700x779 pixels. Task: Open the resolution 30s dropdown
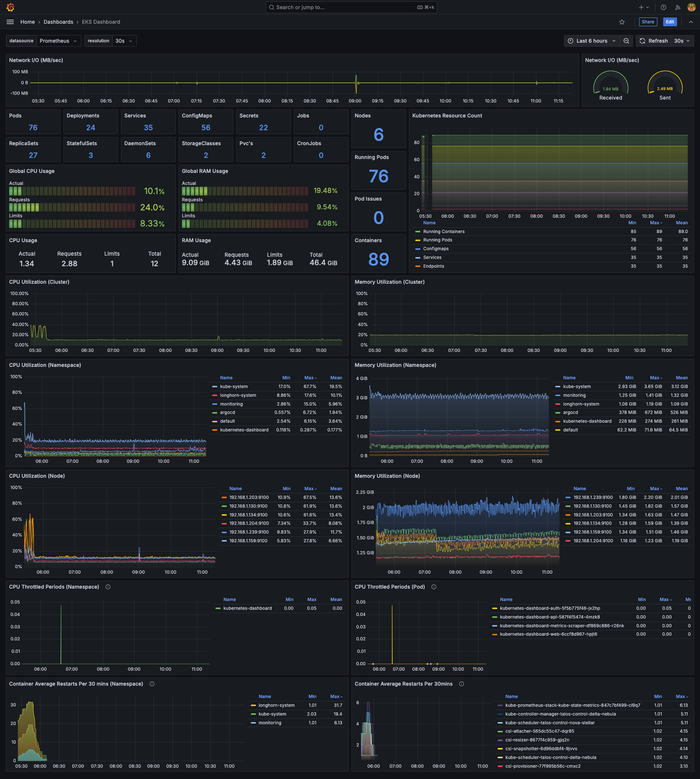pyautogui.click(x=124, y=41)
